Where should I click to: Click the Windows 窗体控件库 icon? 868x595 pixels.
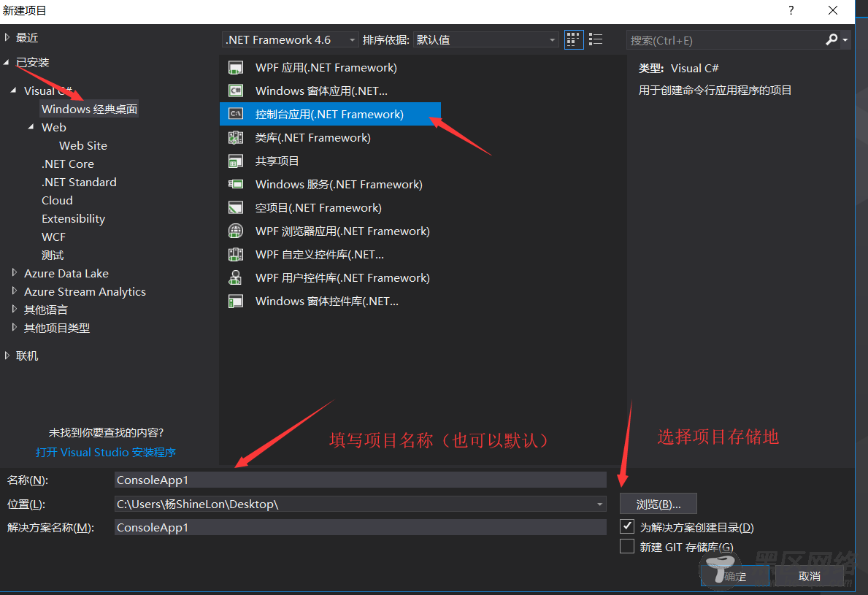point(236,301)
